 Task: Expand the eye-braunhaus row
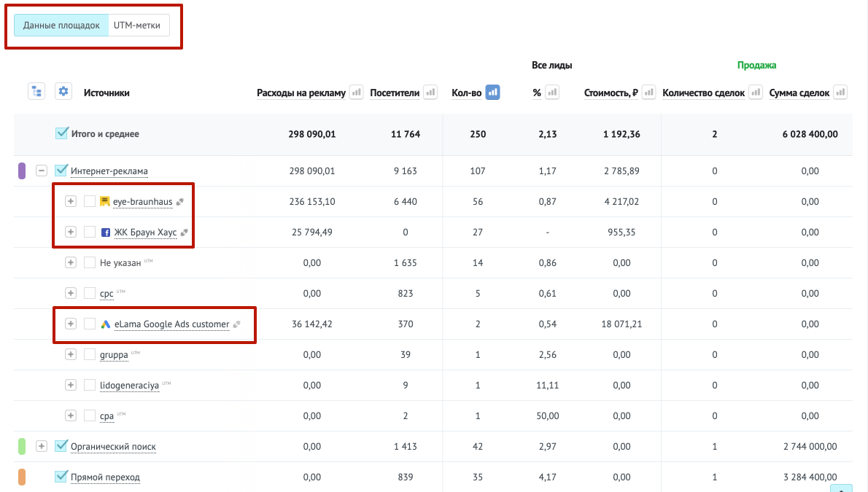70,201
